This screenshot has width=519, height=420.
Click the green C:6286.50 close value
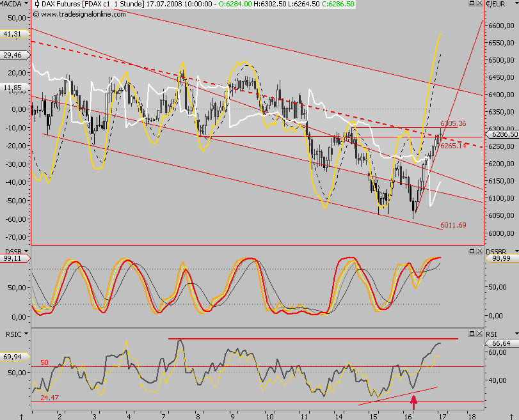pos(338,4)
